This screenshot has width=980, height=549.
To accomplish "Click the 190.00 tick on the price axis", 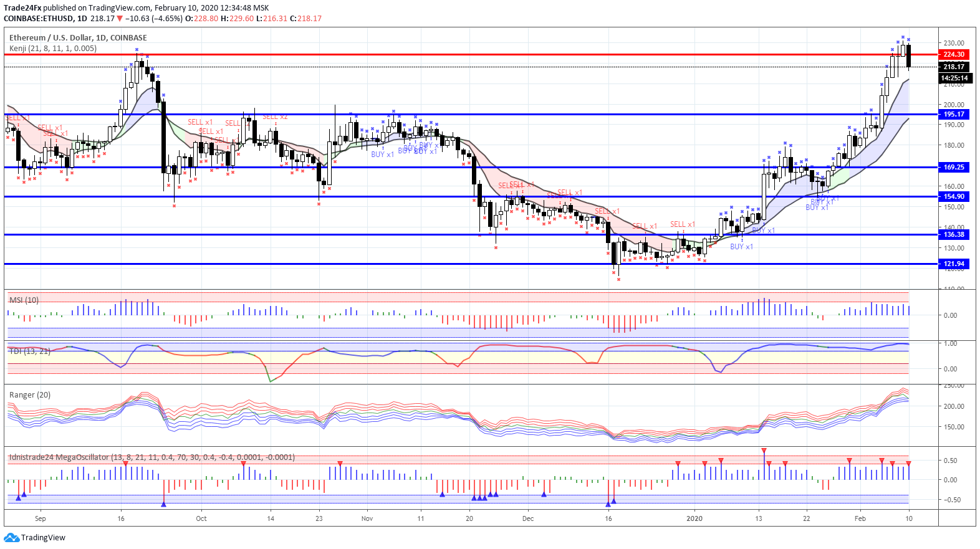I will [954, 125].
